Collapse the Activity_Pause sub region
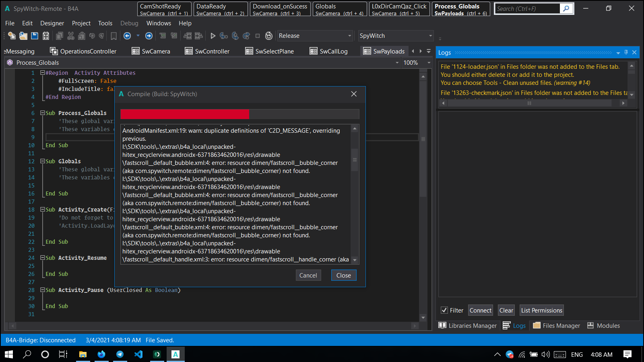The height and width of the screenshot is (362, 644). point(43,290)
